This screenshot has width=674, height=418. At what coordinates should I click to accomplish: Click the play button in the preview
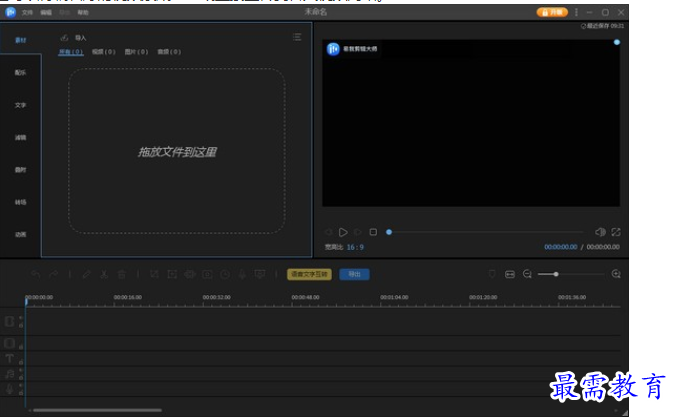pos(343,232)
